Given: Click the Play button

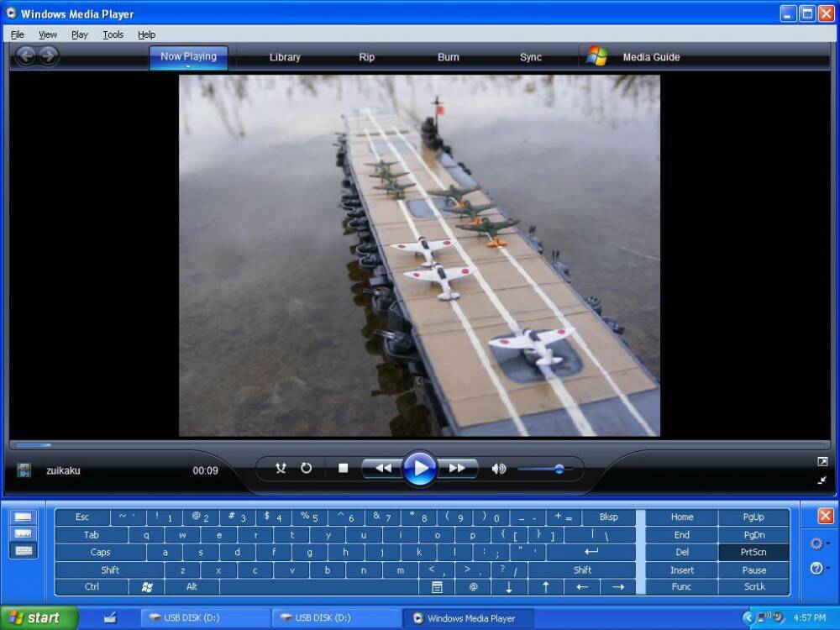Looking at the screenshot, I should pos(419,469).
